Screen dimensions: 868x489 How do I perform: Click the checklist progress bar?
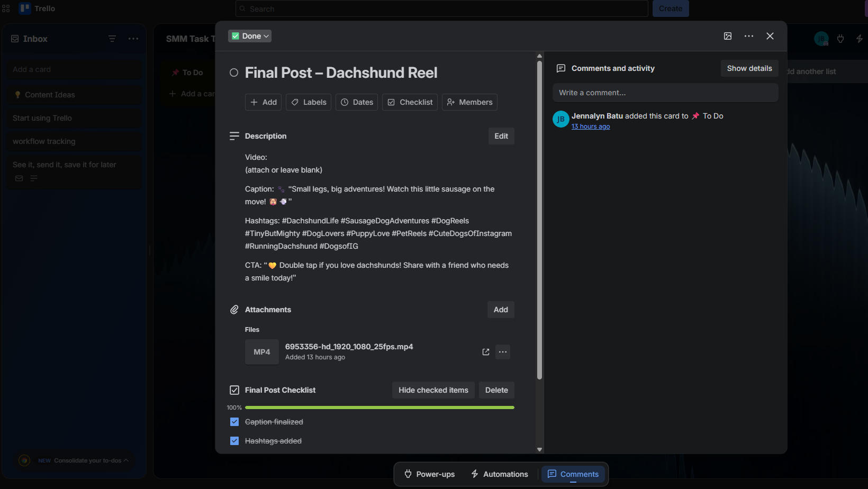(x=379, y=408)
